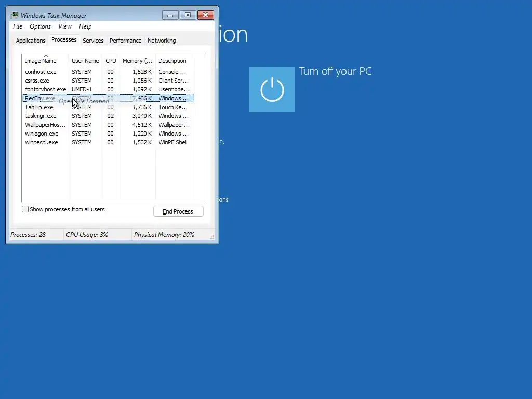
Task: Open the View menu
Action: pos(65,26)
